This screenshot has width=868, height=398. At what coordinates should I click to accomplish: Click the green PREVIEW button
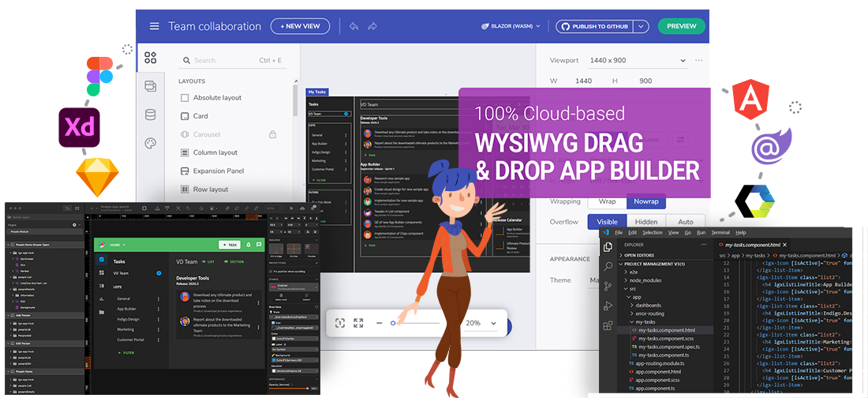[681, 26]
